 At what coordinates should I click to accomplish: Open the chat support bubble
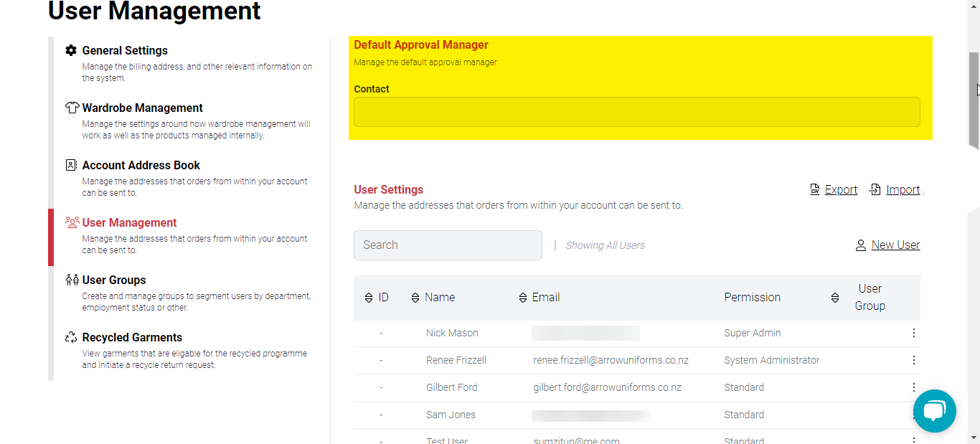[934, 411]
